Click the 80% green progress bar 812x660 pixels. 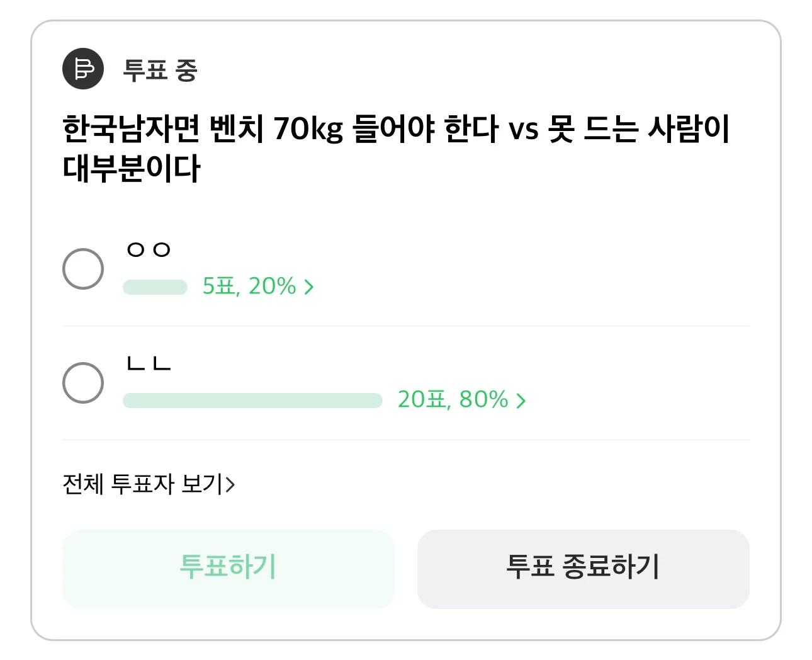(x=252, y=401)
